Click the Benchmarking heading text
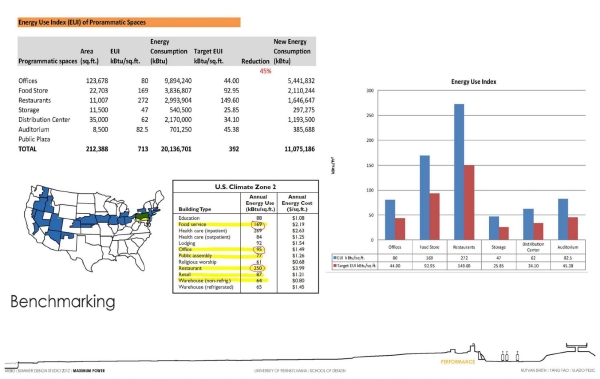 click(x=63, y=302)
